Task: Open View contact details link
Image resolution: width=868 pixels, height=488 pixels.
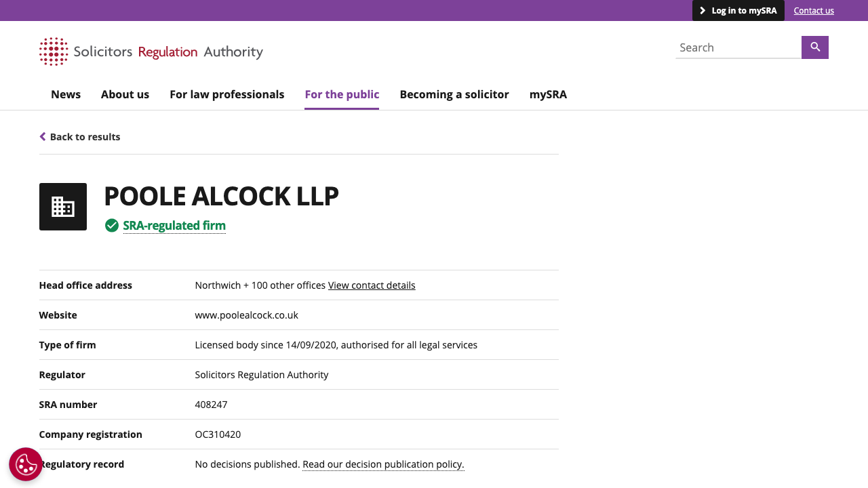Action: point(372,285)
